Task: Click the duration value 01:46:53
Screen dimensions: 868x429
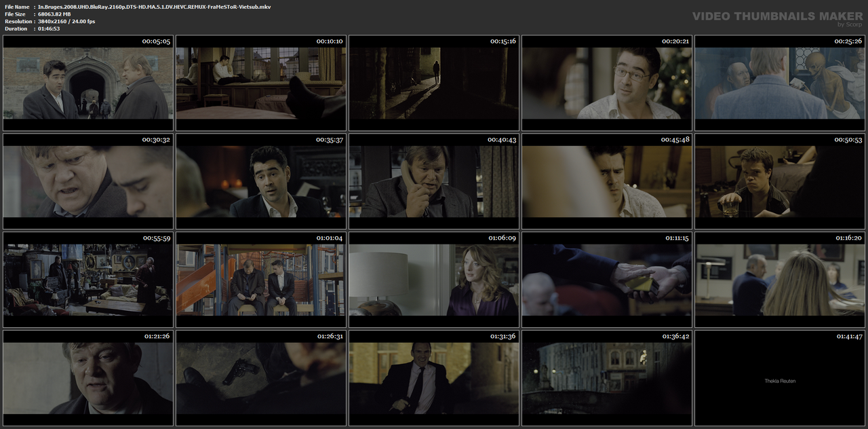Action: [49, 29]
